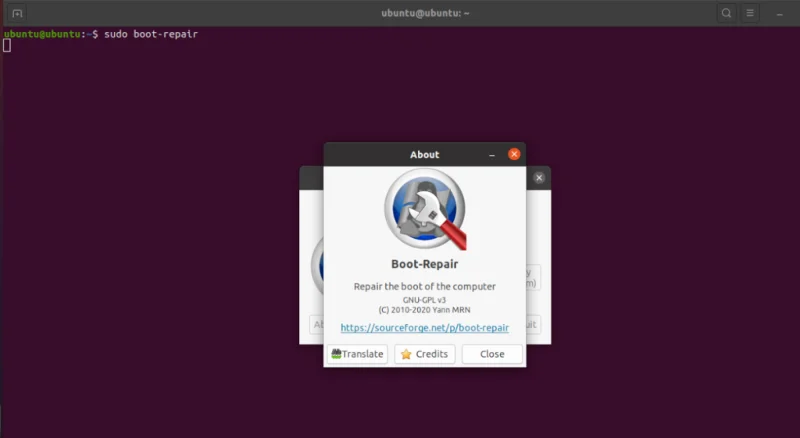
Task: Click the Credits button
Action: click(x=424, y=354)
